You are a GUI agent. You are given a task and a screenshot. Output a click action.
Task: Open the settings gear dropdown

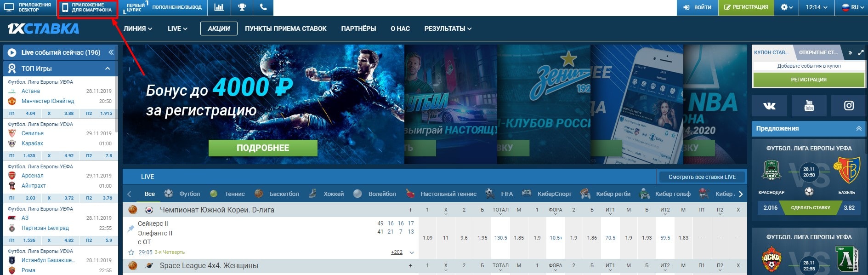point(787,7)
